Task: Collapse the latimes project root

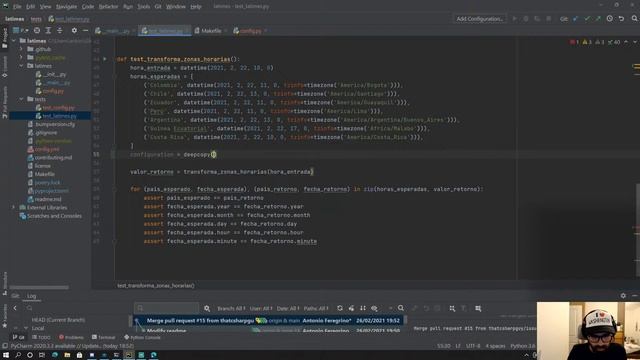Action: [13, 41]
